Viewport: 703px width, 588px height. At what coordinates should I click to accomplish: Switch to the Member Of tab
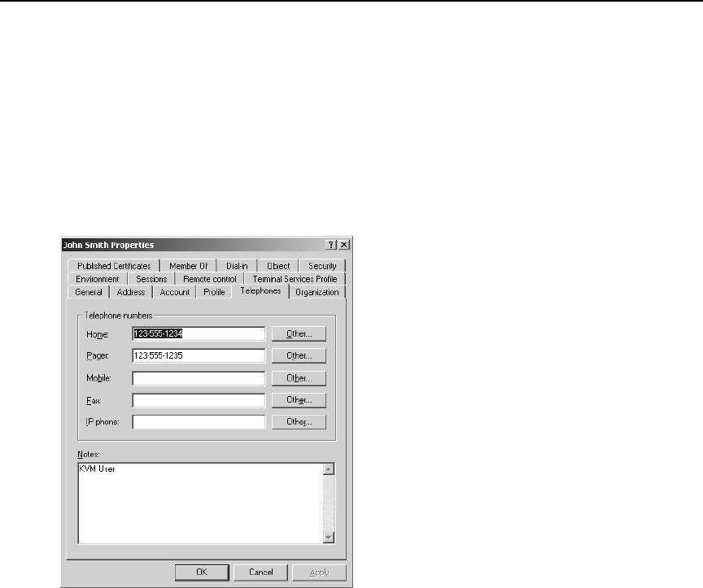[x=188, y=266]
